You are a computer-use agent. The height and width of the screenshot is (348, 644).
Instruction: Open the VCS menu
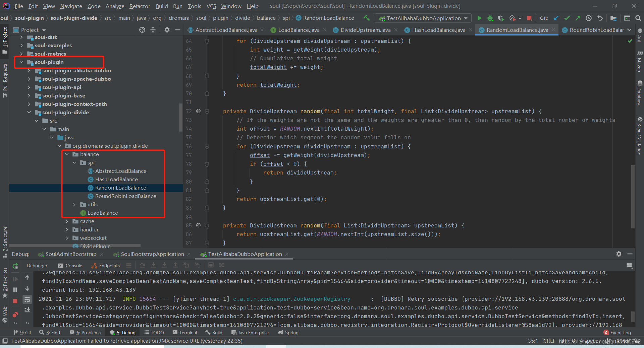211,6
